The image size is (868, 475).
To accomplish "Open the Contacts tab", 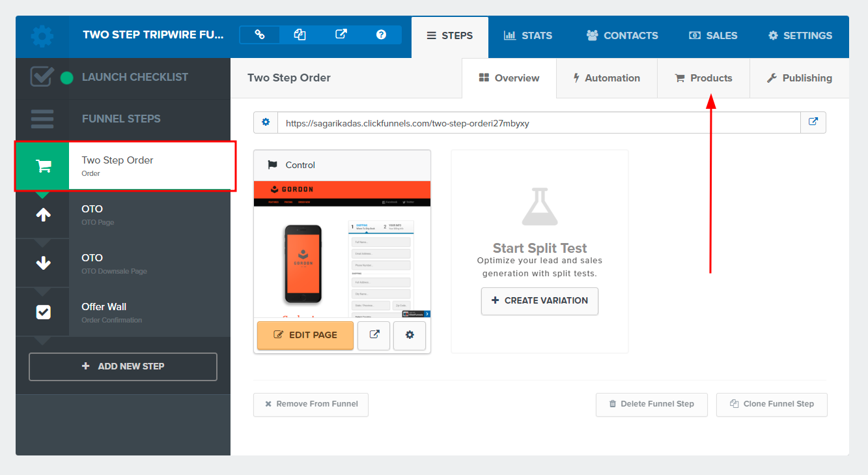I will pos(622,36).
